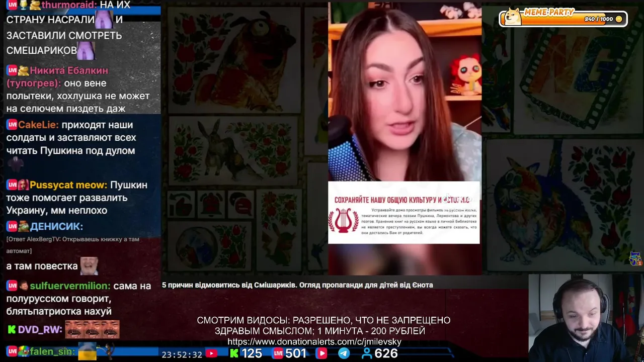Click the 'СМОТРИМ ВИДОСЫ: РАЗРЕШЕНО' banner line
644x362 pixels.
pyautogui.click(x=324, y=320)
